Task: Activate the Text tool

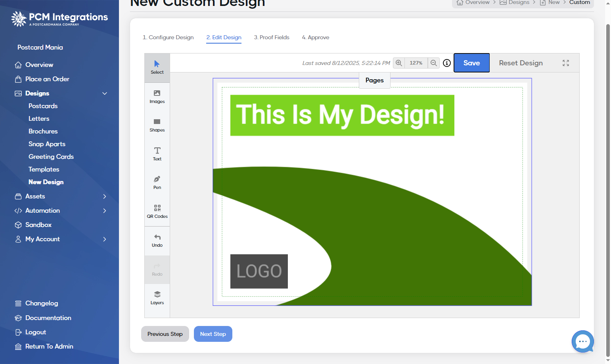Action: tap(157, 154)
